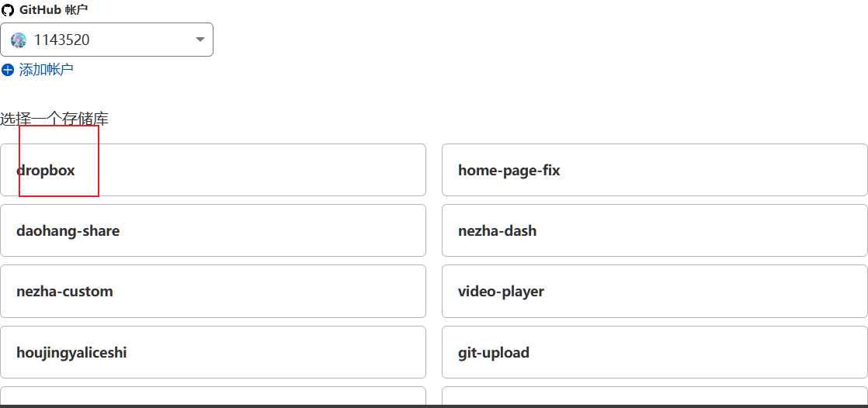Image resolution: width=868 pixels, height=408 pixels.
Task: Click the dark bar along the bottom edge
Action: click(434, 406)
